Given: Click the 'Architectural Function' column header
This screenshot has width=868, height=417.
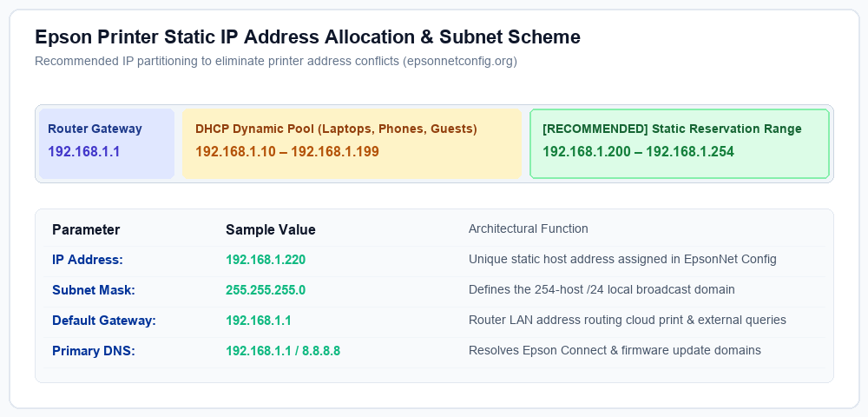Looking at the screenshot, I should point(528,228).
